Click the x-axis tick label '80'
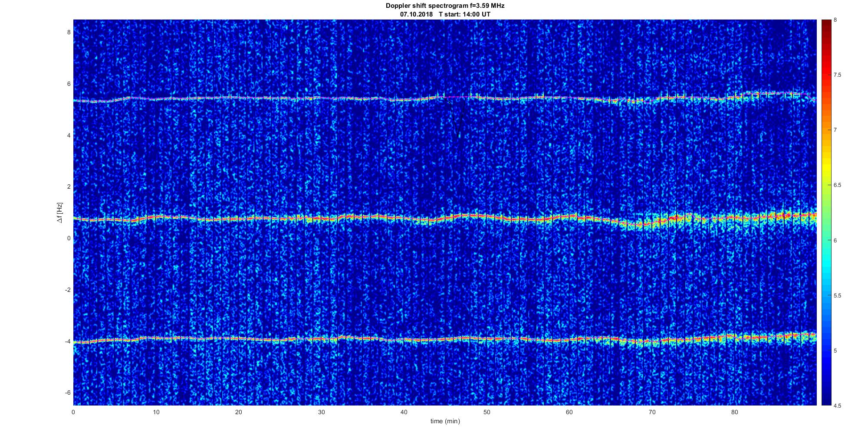Screen dimensions: 868x435 [x=735, y=412]
